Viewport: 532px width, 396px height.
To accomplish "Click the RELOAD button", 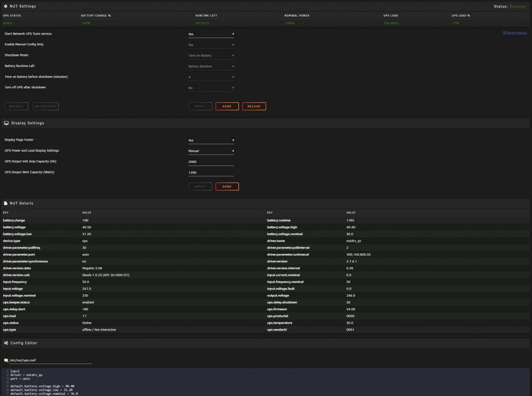I will (x=254, y=106).
